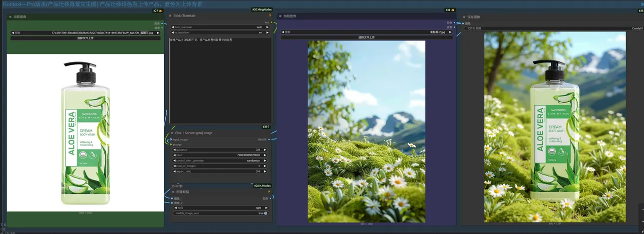Click the 图像_2 input socket

tap(171, 202)
